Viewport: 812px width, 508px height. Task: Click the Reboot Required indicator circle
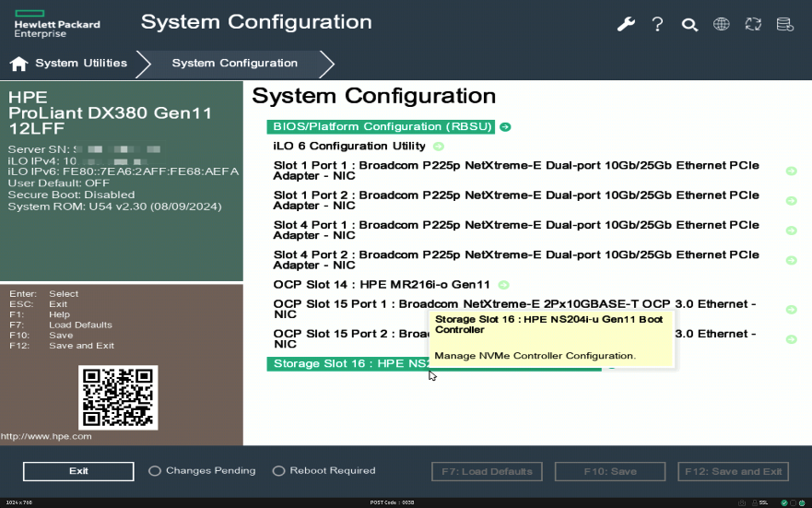(278, 471)
